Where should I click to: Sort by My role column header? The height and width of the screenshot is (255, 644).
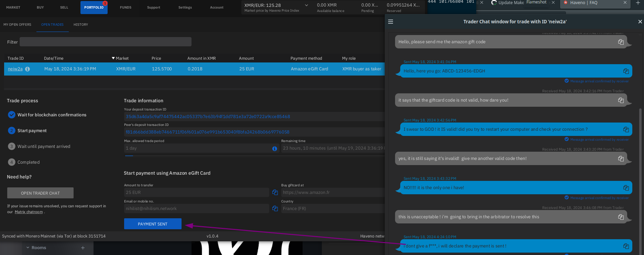pyautogui.click(x=349, y=58)
